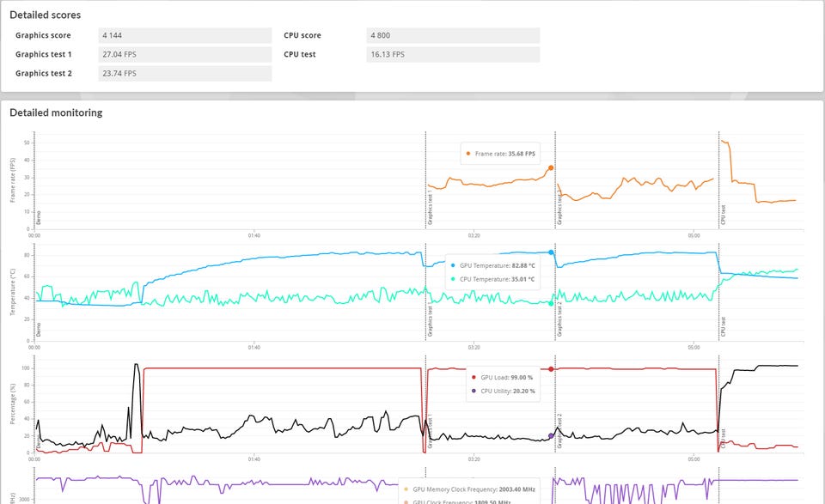
Task: Click the GPU Load 99.00 % legend entry
Action: pyautogui.click(x=503, y=377)
